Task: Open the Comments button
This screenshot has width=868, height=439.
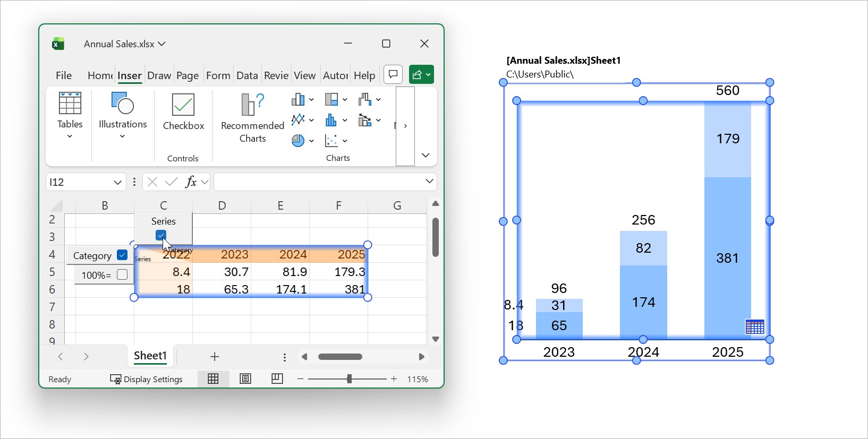Action: click(393, 74)
